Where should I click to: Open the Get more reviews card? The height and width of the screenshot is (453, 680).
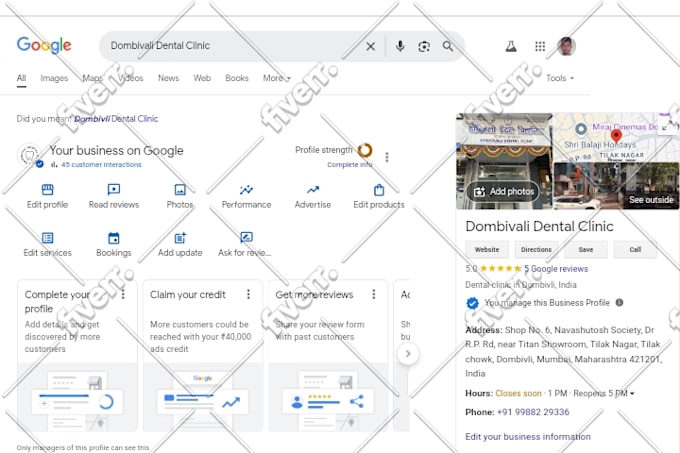tap(328, 355)
